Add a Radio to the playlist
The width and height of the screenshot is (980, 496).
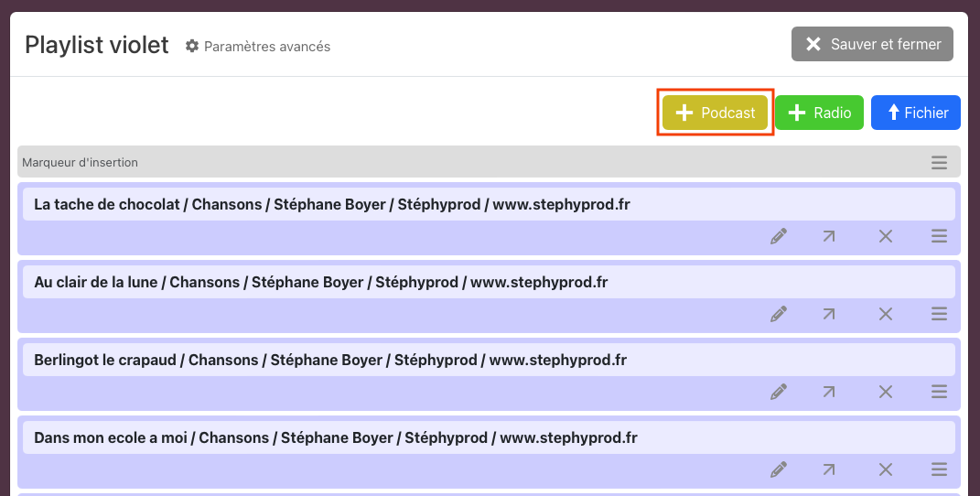(819, 113)
